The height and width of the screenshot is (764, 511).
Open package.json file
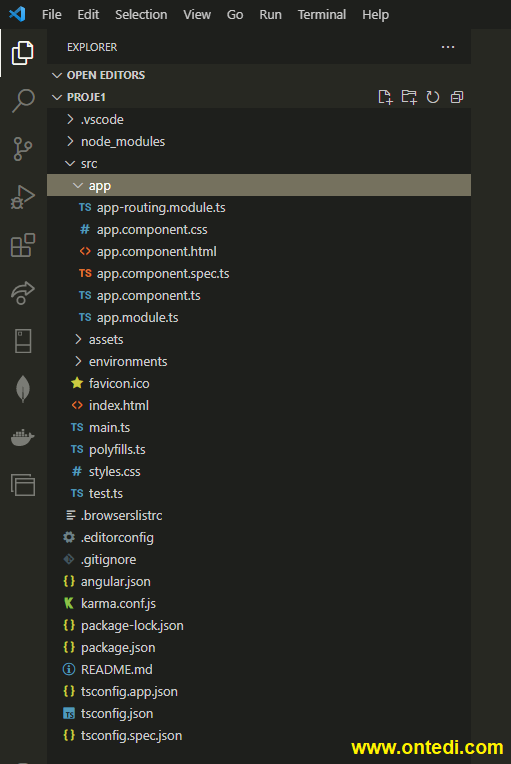[x=259, y=647]
